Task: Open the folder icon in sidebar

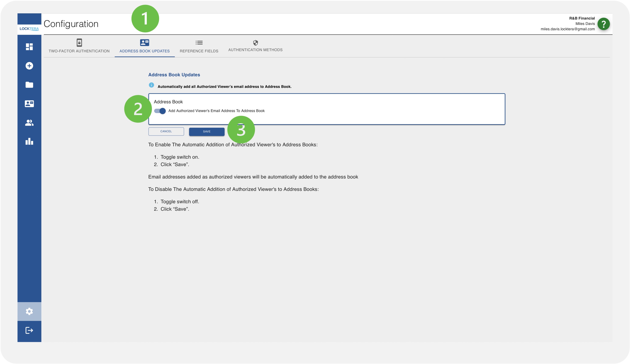Action: pyautogui.click(x=29, y=85)
